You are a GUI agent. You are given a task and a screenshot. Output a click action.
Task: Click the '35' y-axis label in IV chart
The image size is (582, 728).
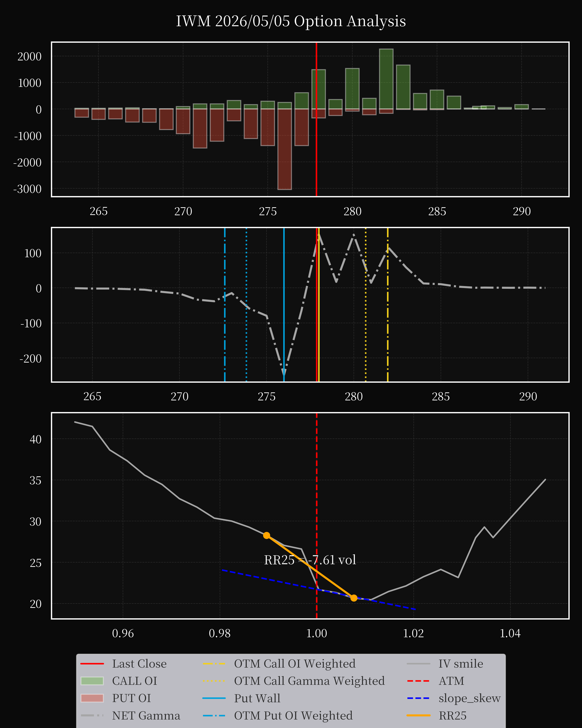click(x=35, y=480)
